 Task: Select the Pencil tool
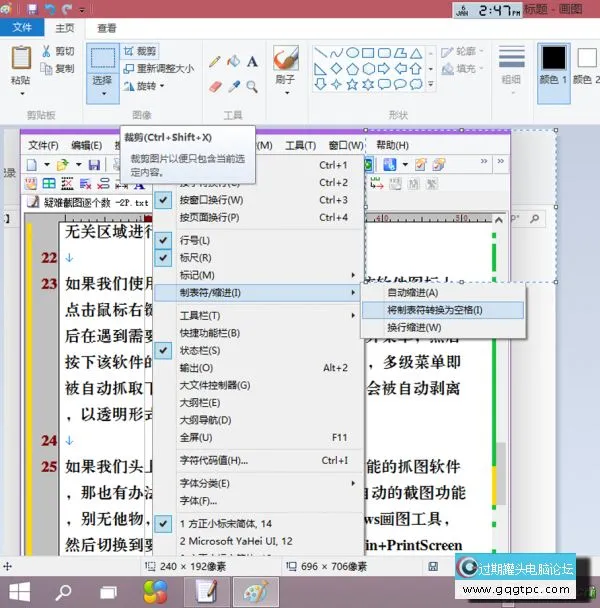pos(215,61)
